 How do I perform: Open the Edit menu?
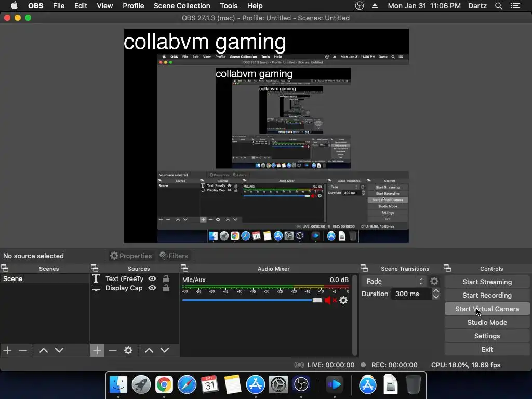[x=81, y=6]
